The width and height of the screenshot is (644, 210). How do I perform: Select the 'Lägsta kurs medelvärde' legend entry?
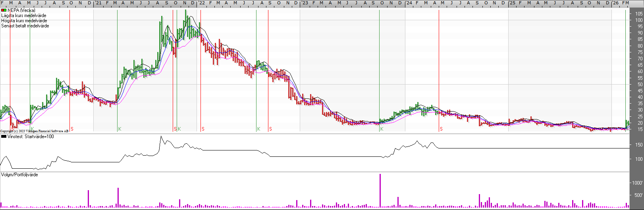coord(23,15)
